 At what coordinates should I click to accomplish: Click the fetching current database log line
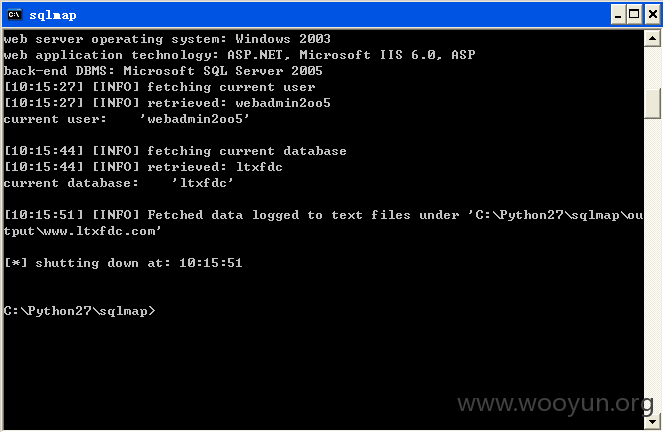tap(175, 151)
